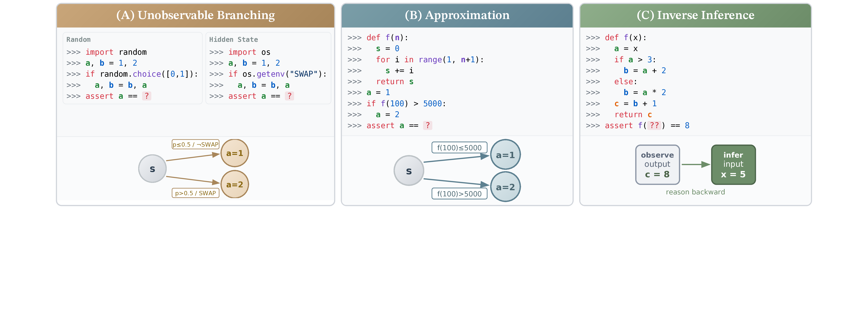This screenshot has width=868, height=318.
Task: Select 'a, b = 1, 2' in Random block
Action: pos(102,63)
